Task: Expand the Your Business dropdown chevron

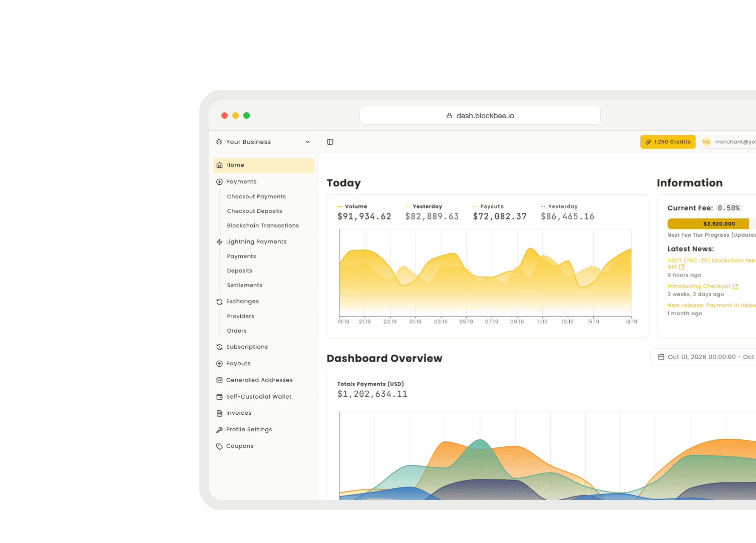Action: click(307, 142)
